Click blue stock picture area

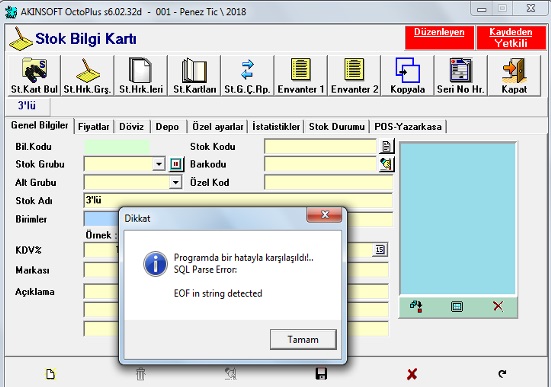click(x=458, y=219)
